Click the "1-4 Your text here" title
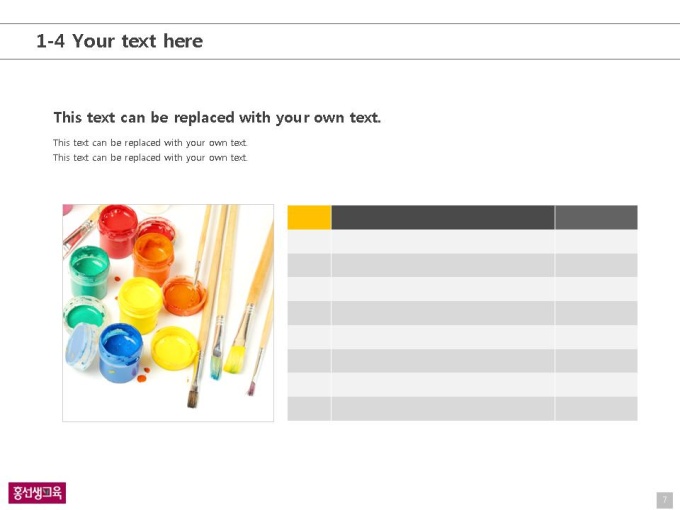The image size is (680, 510). (119, 41)
